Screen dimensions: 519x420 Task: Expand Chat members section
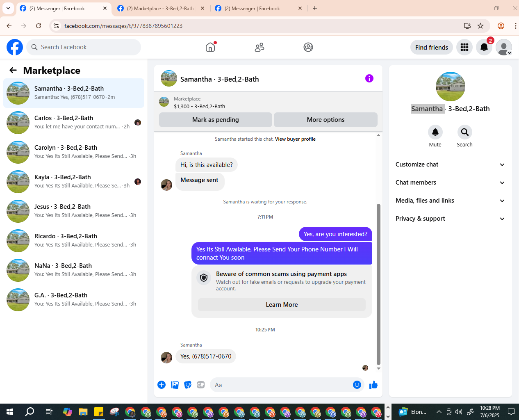tap(450, 183)
